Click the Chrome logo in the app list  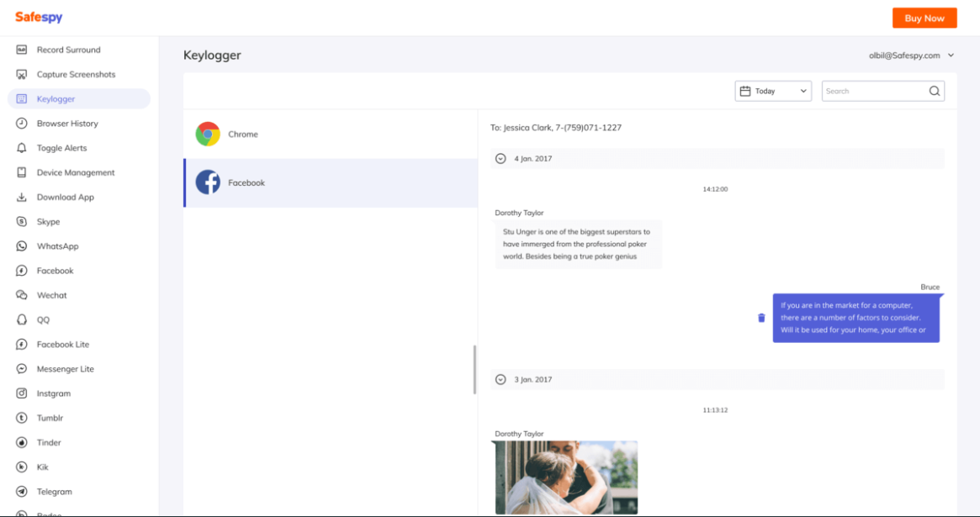point(208,135)
